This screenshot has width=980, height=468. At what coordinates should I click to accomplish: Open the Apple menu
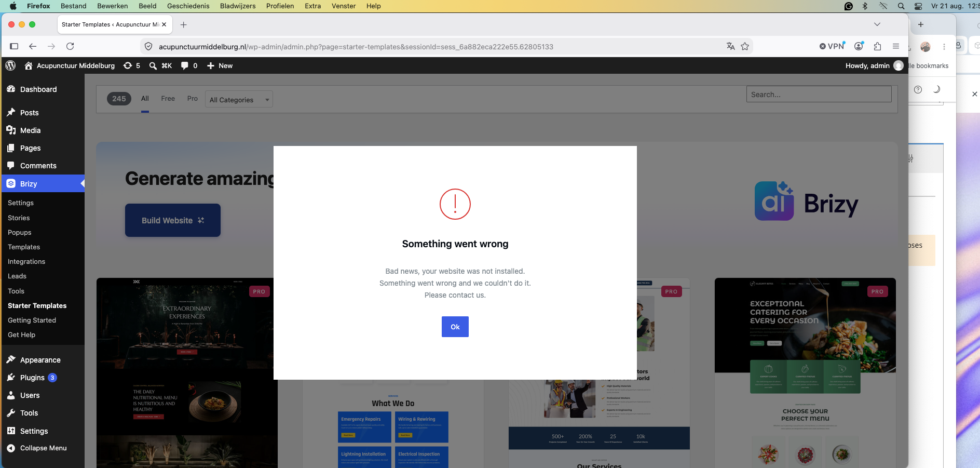[13, 6]
